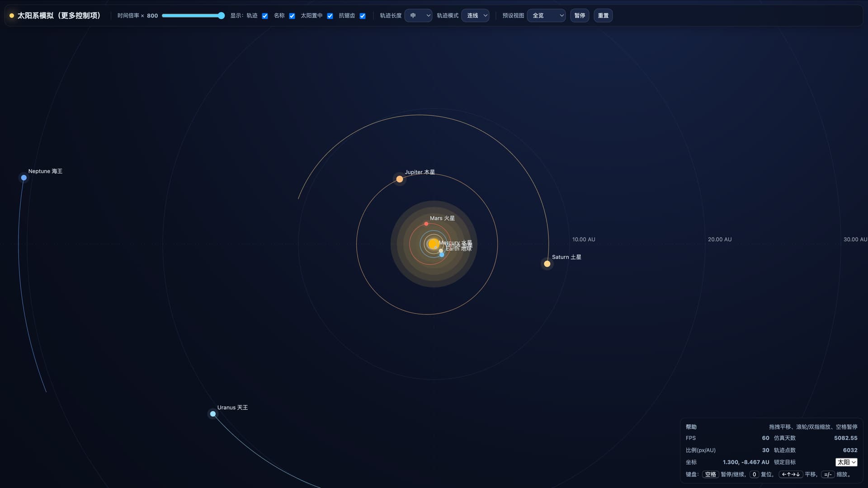Click the 太阳系模拟 title text
The width and height of the screenshot is (868, 488).
click(59, 15)
